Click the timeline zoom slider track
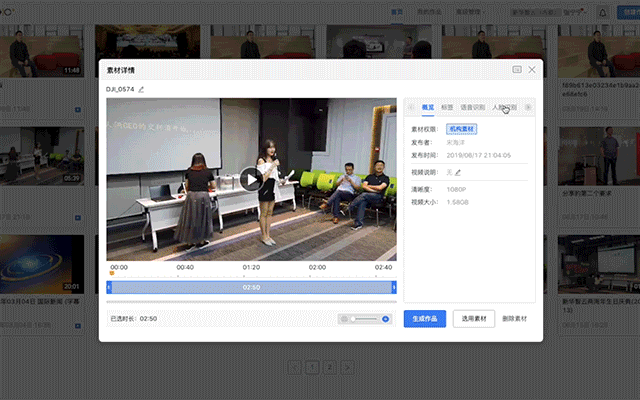Viewport: 640px width, 400px height. tap(366, 319)
